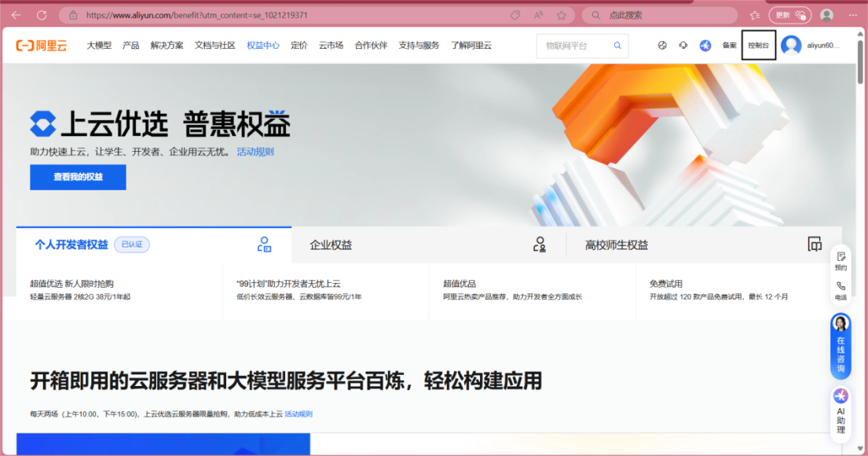Click the page vertical scrollbar thumb
This screenshot has height=456, width=868.
pos(860,61)
